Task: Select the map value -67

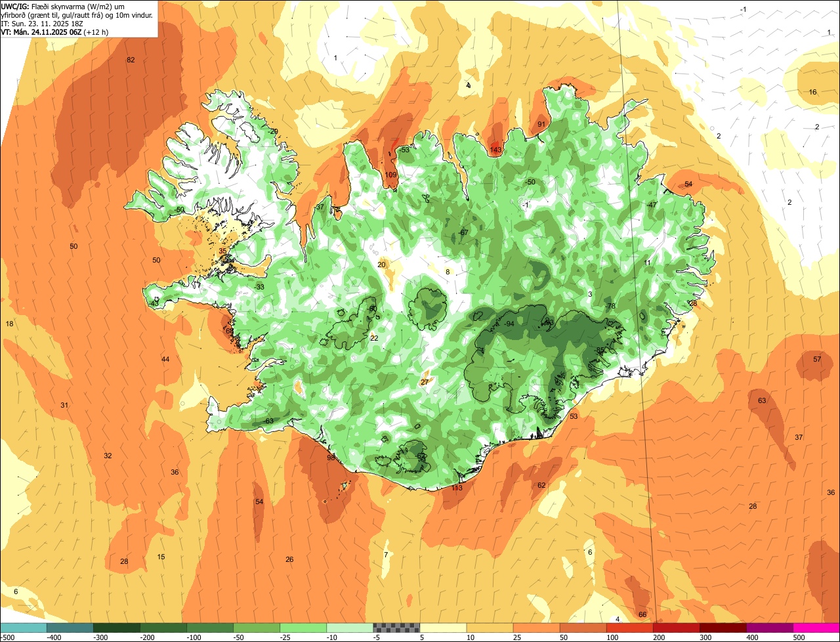Action: tap(463, 233)
